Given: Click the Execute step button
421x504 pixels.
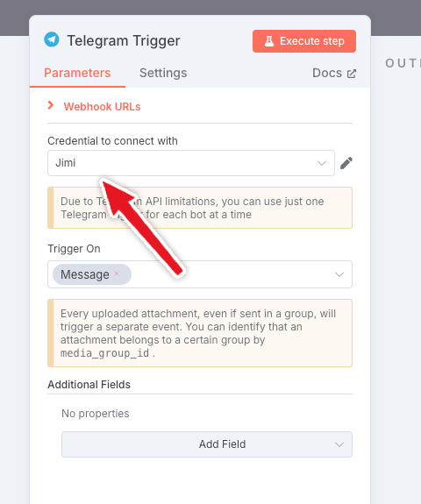Looking at the screenshot, I should tap(304, 41).
